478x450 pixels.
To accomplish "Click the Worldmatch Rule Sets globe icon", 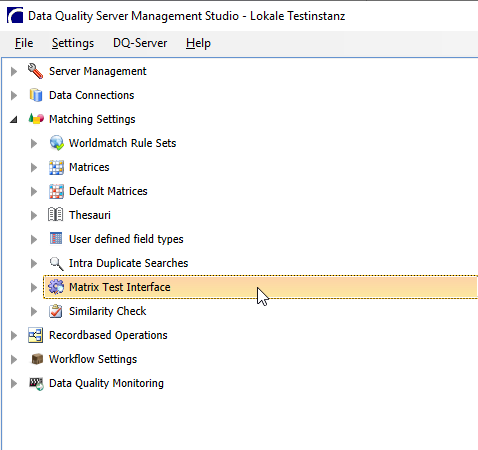I will click(56, 143).
